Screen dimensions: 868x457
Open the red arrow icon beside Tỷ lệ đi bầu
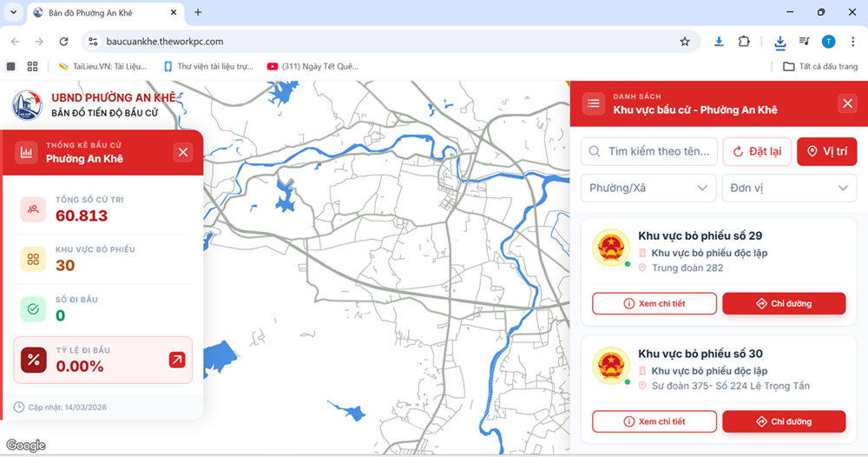(177, 360)
